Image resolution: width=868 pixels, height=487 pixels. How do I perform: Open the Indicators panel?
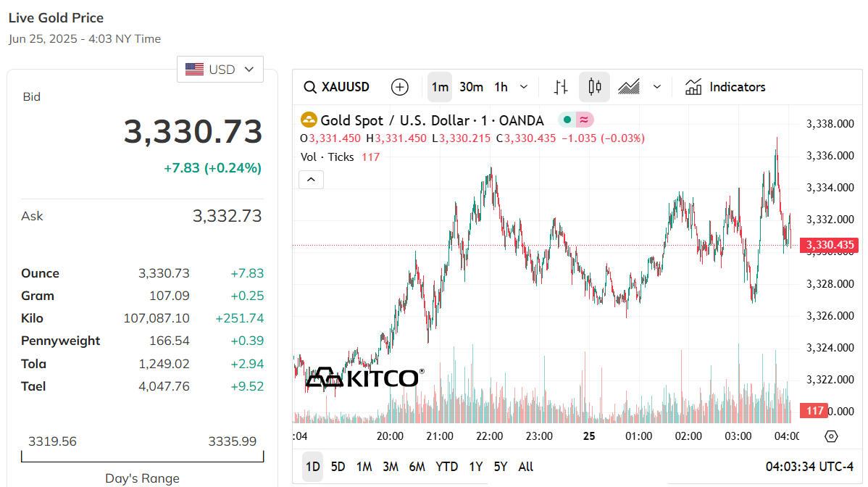point(725,87)
